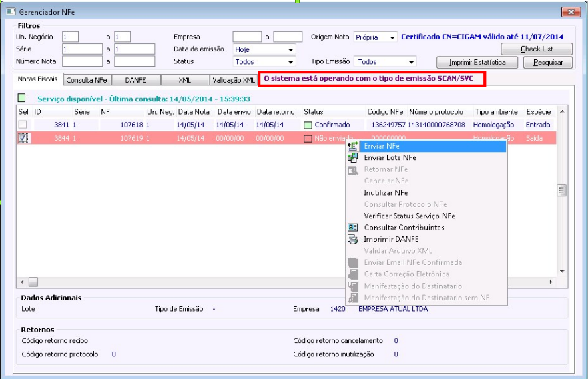Click protocol number 143140000768708

436,125
